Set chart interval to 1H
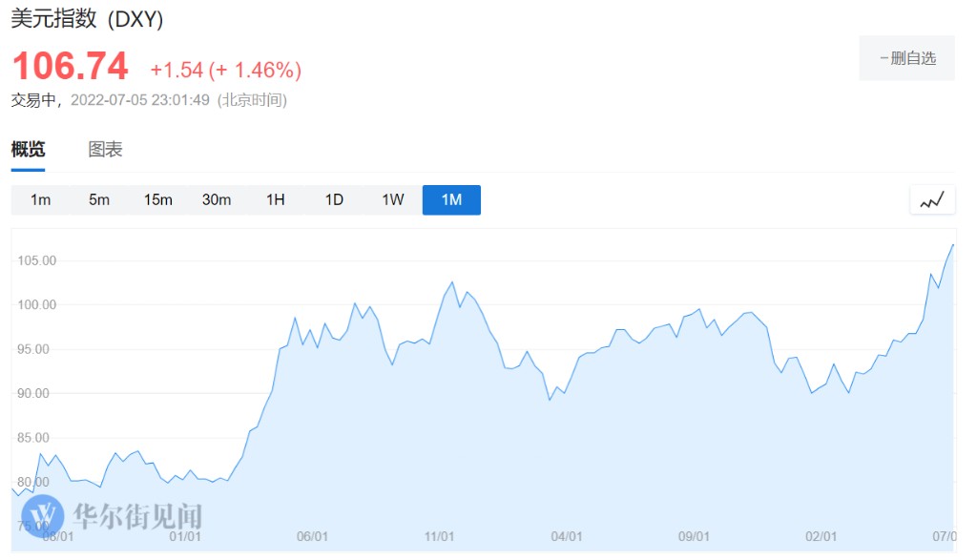The image size is (977, 560). tap(276, 200)
